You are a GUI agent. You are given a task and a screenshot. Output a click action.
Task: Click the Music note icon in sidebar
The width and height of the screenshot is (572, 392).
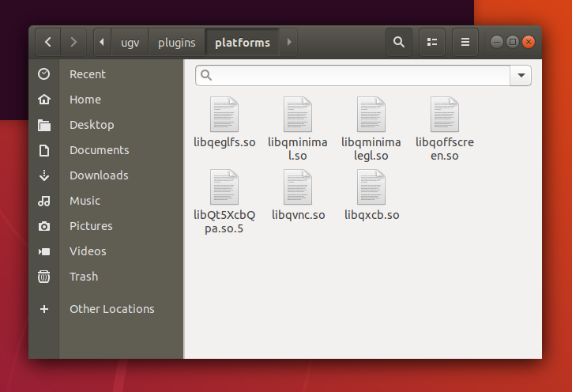click(x=43, y=201)
